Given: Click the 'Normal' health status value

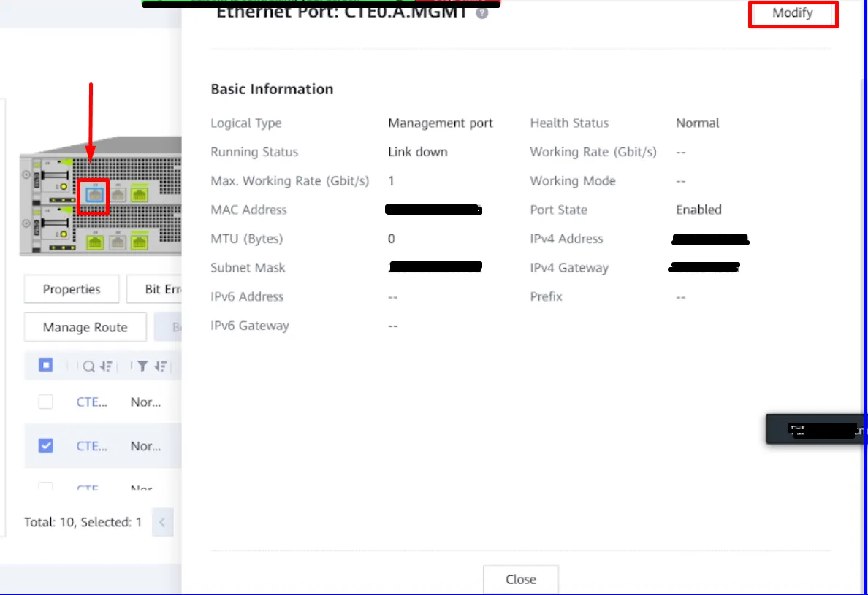Looking at the screenshot, I should (x=698, y=123).
